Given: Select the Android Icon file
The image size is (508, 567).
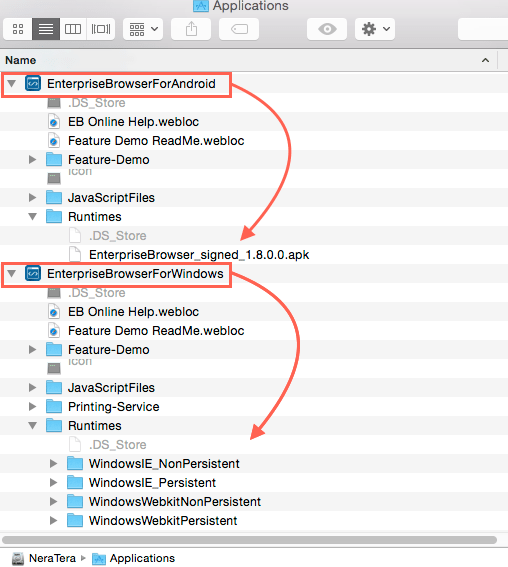Looking at the screenshot, I should (x=54, y=178).
